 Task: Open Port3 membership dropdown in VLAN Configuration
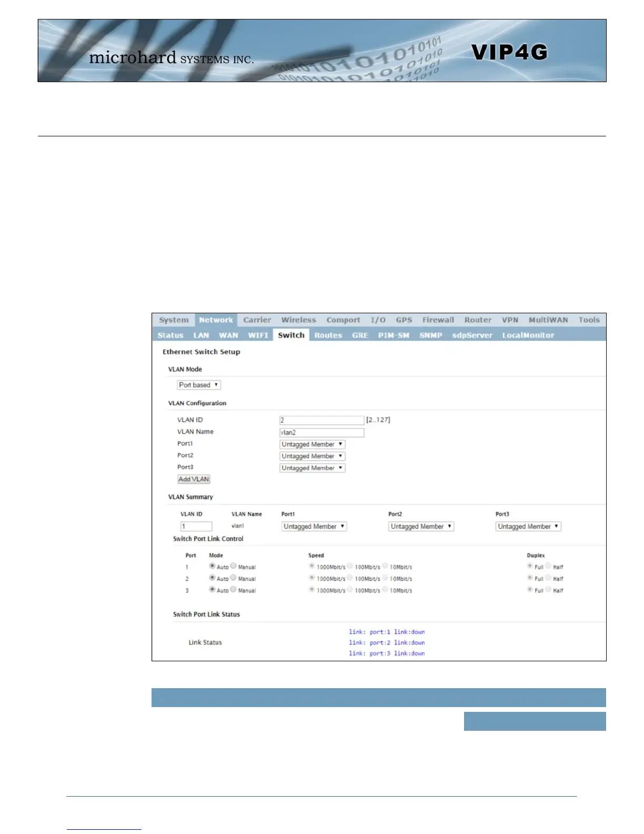(x=313, y=468)
